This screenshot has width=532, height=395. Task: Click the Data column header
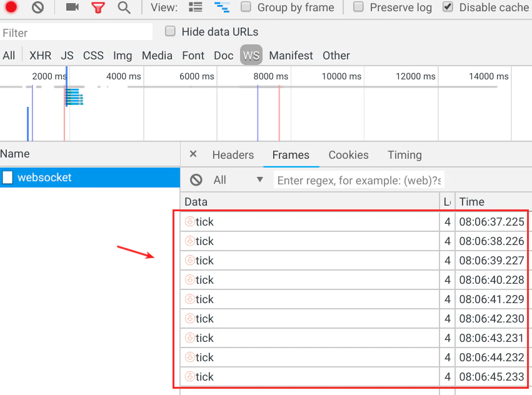(x=310, y=202)
